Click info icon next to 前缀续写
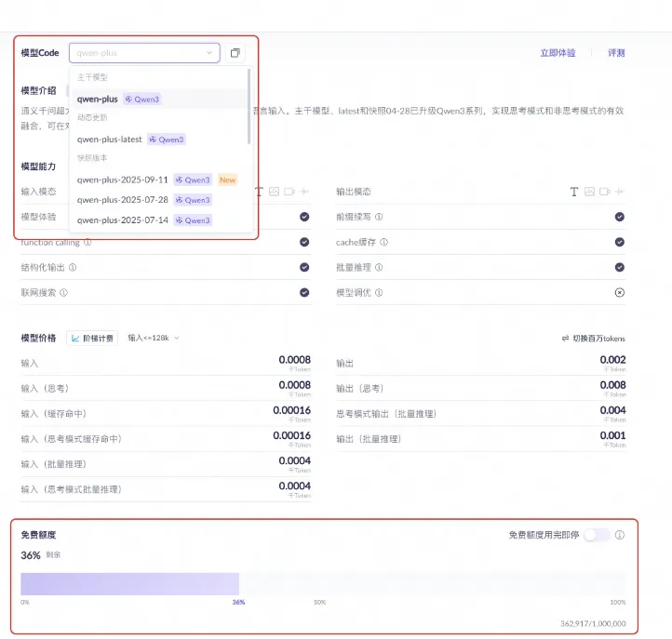The image size is (672, 639). click(x=379, y=217)
